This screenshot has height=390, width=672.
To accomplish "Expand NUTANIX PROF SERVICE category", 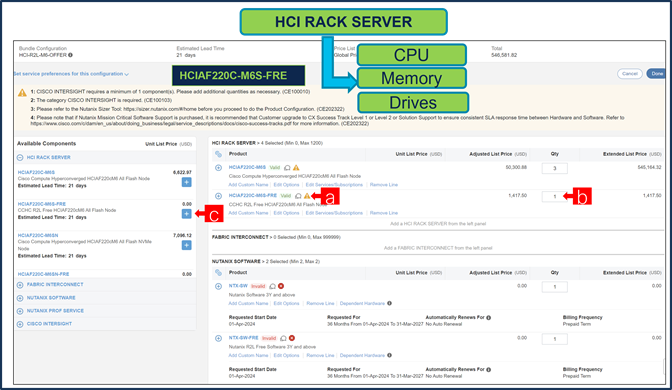I will [x=20, y=311].
